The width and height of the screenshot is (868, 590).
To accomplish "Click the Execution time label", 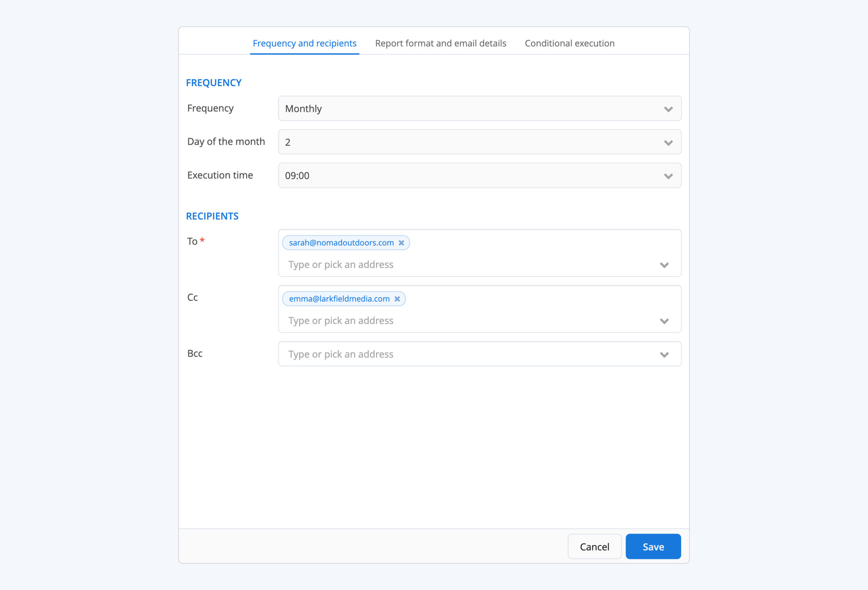I will (220, 175).
